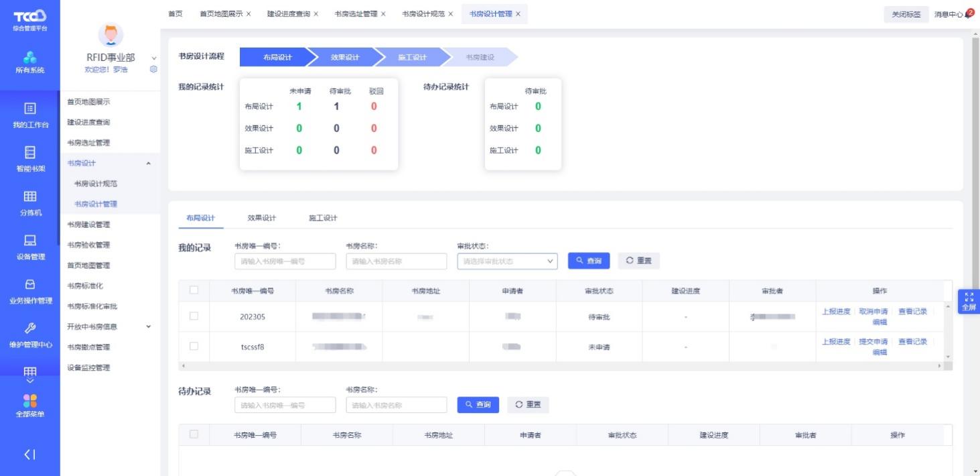
Task: Switch to the 效果设计 tab
Action: click(x=261, y=218)
